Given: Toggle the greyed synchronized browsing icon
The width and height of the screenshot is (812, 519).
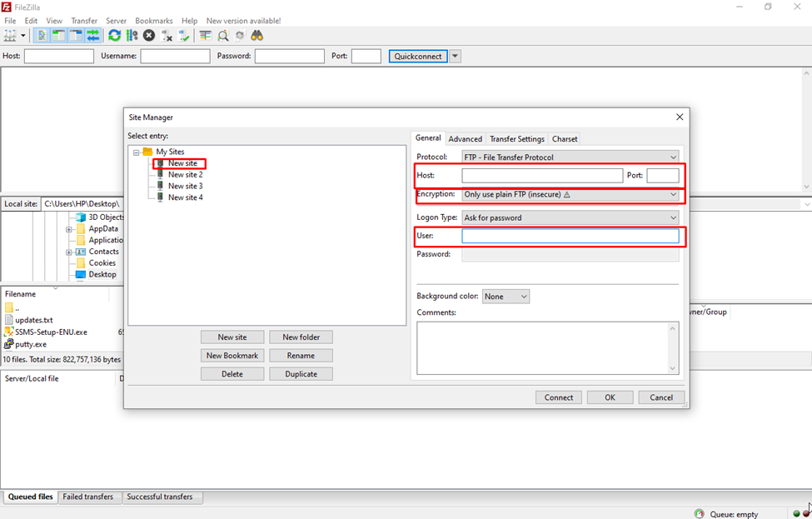Looking at the screenshot, I should click(x=240, y=36).
